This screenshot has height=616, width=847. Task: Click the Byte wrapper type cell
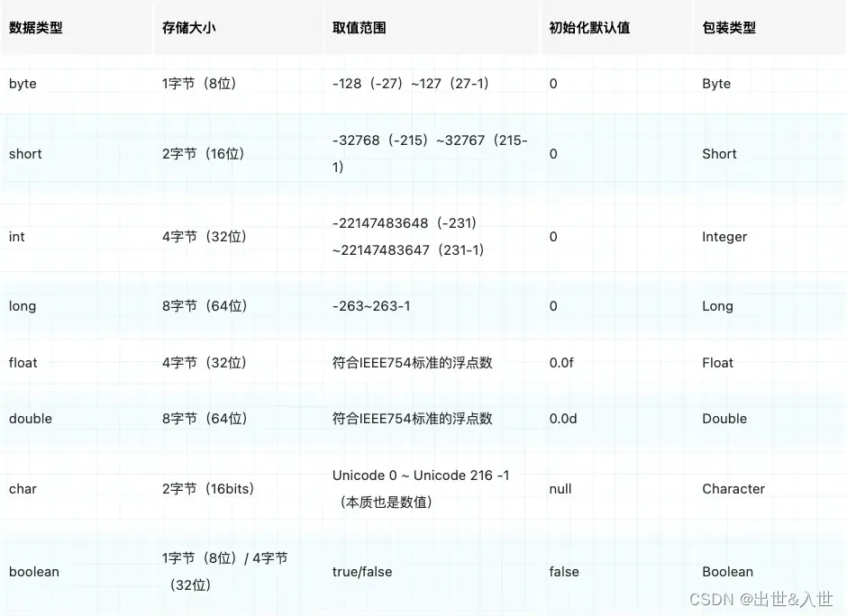coord(716,84)
